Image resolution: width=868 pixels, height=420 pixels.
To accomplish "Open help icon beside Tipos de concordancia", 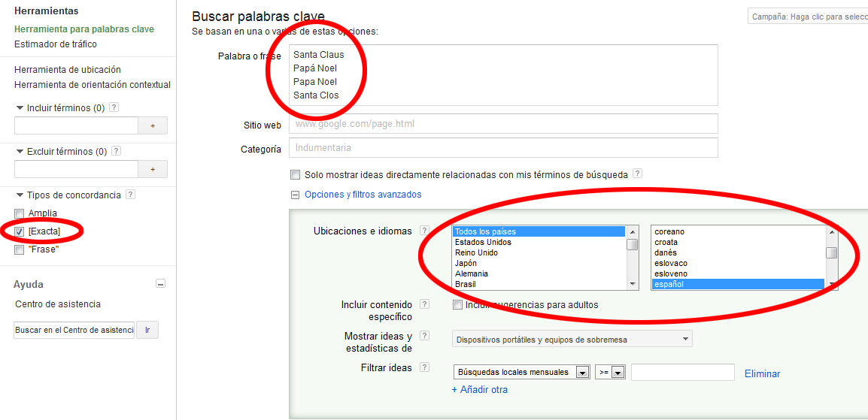I will (130, 195).
